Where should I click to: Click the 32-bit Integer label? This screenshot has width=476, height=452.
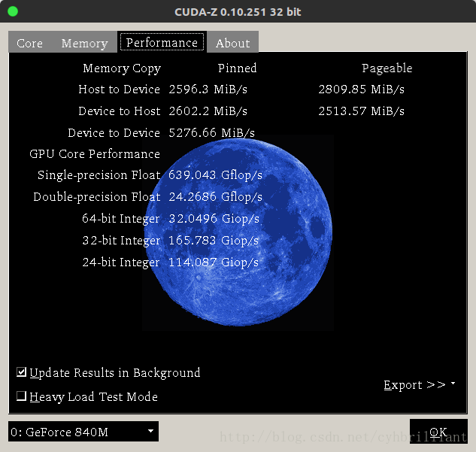(x=121, y=241)
